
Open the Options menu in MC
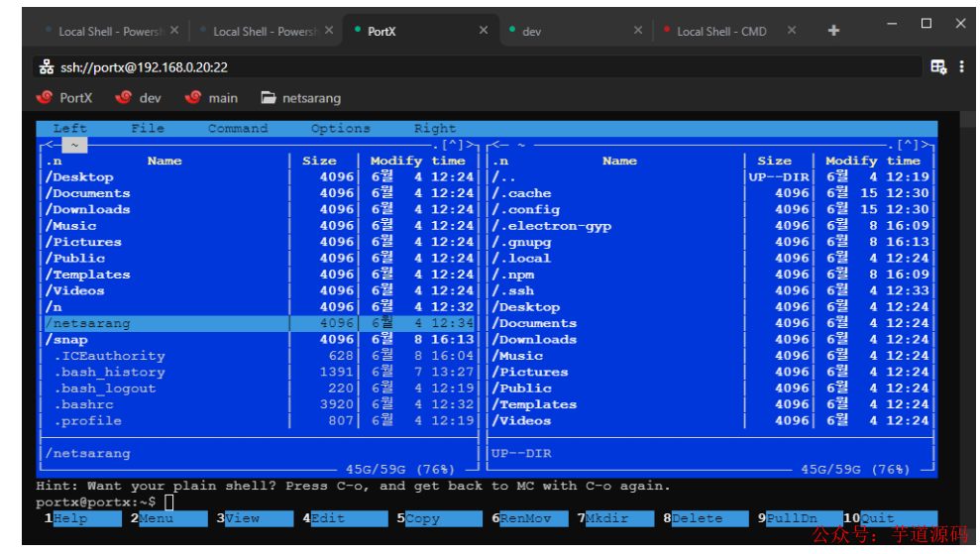pos(341,128)
